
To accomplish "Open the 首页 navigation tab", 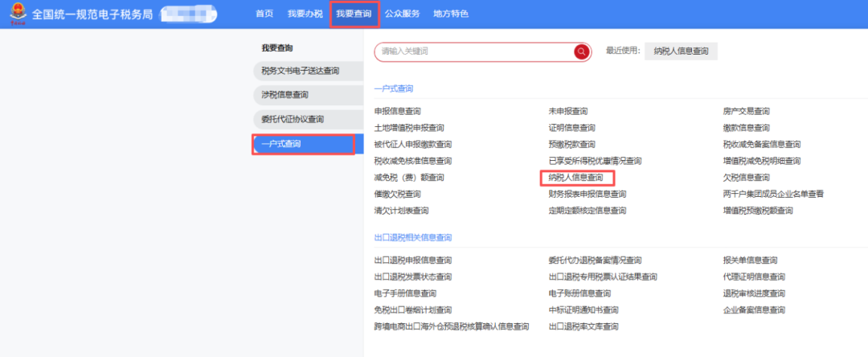I will pyautogui.click(x=264, y=14).
